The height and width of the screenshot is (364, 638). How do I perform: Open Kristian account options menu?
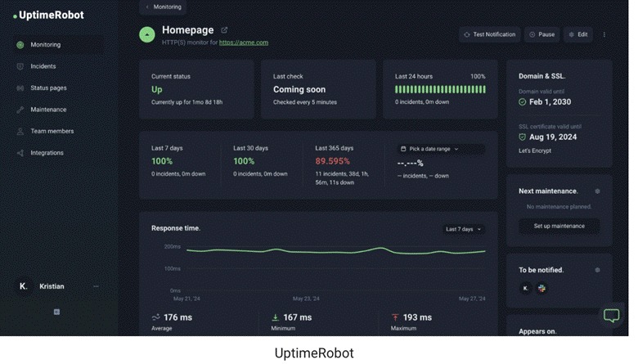pos(96,286)
